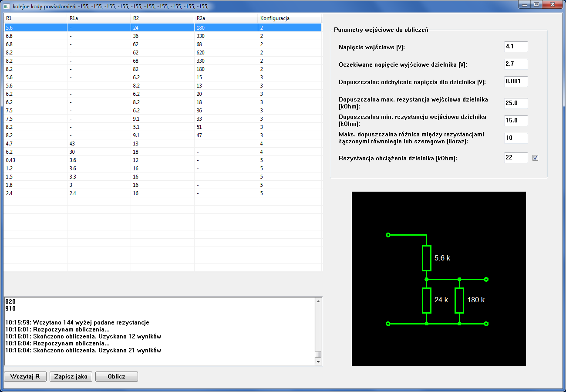Select row with R2a value 51
This screenshot has height=392, width=566.
(162, 127)
